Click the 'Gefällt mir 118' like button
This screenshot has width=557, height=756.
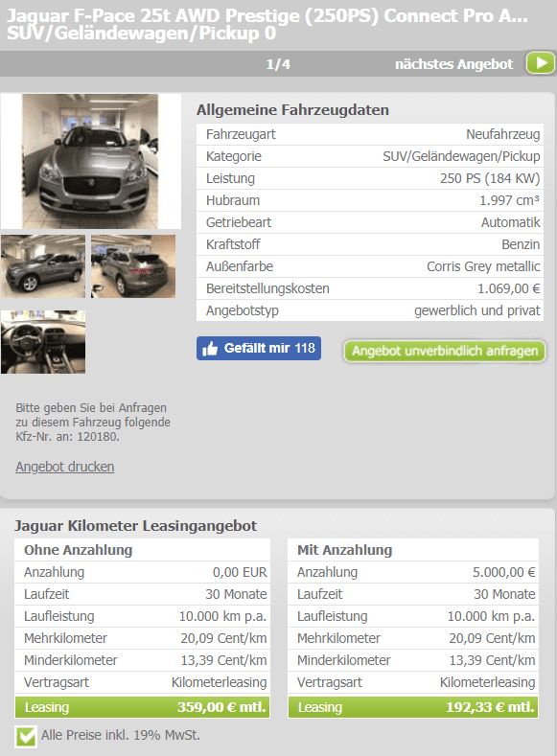[259, 348]
